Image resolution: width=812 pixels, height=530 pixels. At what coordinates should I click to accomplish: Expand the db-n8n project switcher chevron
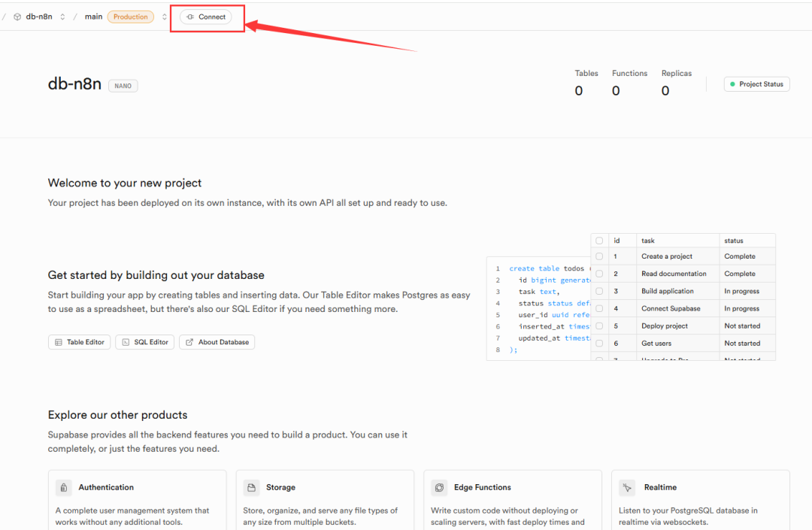pos(62,17)
